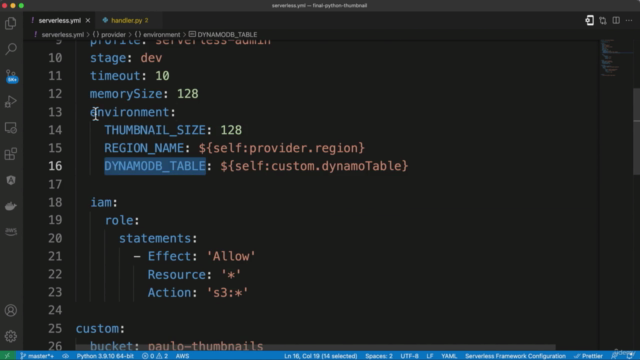
Task: Open the hexagon A extension view in the activity bar
Action: 11,180
